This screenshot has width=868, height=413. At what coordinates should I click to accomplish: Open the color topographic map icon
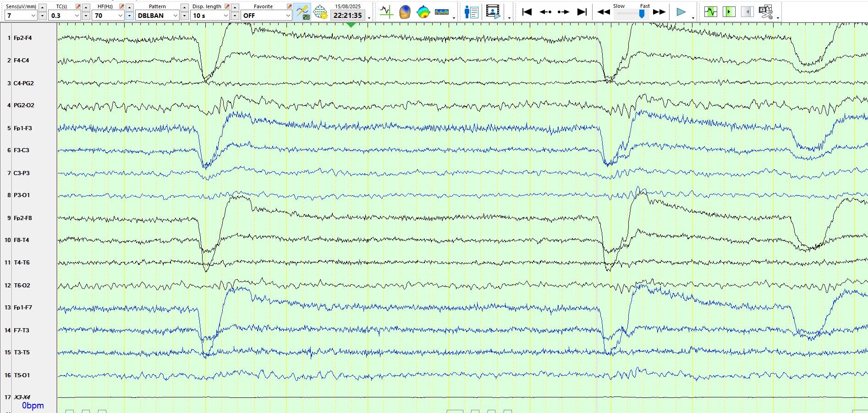pyautogui.click(x=423, y=12)
